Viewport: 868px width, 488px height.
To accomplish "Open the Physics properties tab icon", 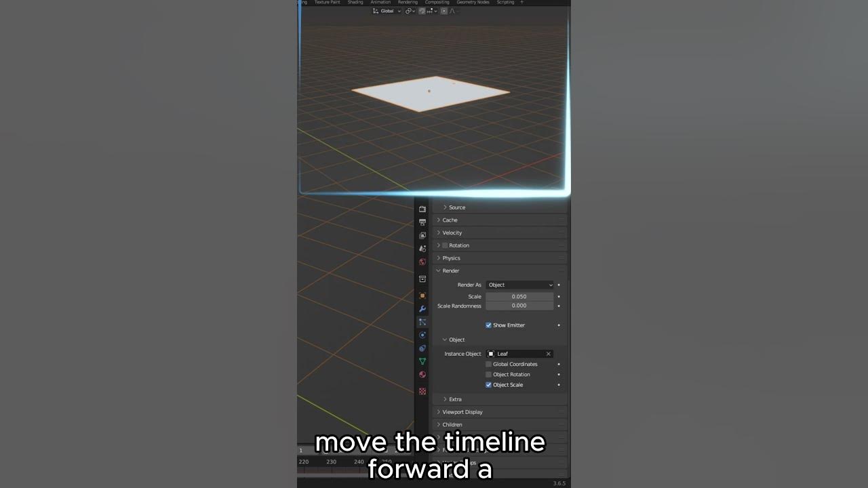I will click(422, 335).
